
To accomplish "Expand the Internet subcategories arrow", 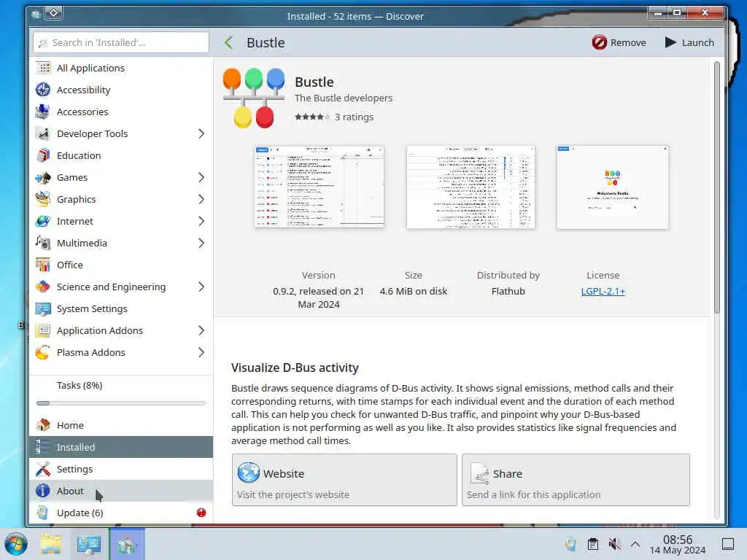I will [x=201, y=222].
